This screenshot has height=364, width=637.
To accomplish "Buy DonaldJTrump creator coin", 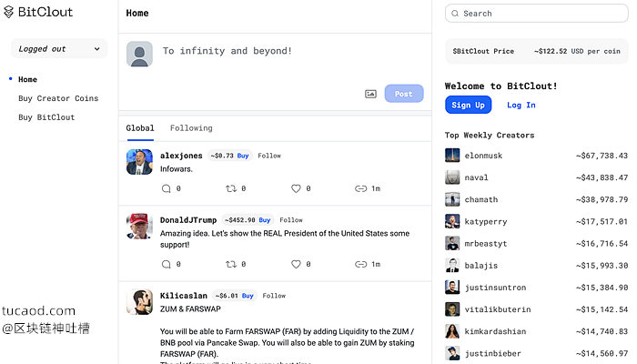I will 265,220.
